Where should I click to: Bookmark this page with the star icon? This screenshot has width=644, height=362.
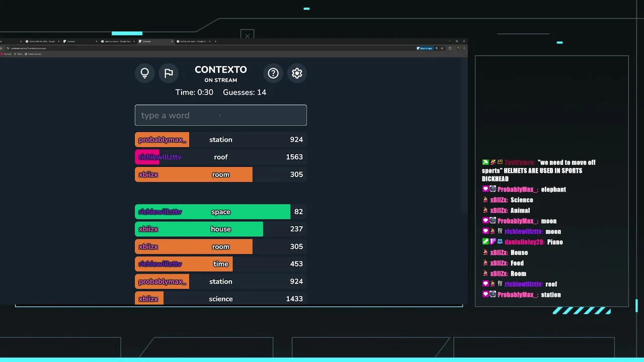pos(442,48)
